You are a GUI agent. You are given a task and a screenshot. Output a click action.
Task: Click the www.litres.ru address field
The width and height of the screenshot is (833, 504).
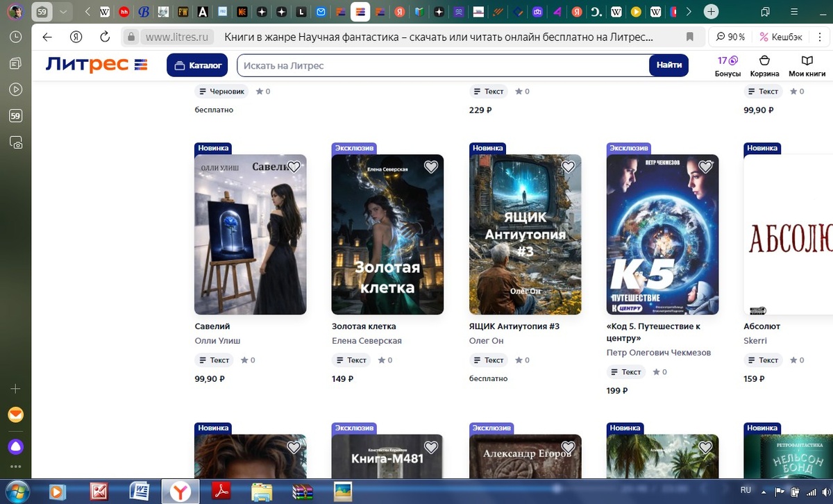click(x=176, y=37)
